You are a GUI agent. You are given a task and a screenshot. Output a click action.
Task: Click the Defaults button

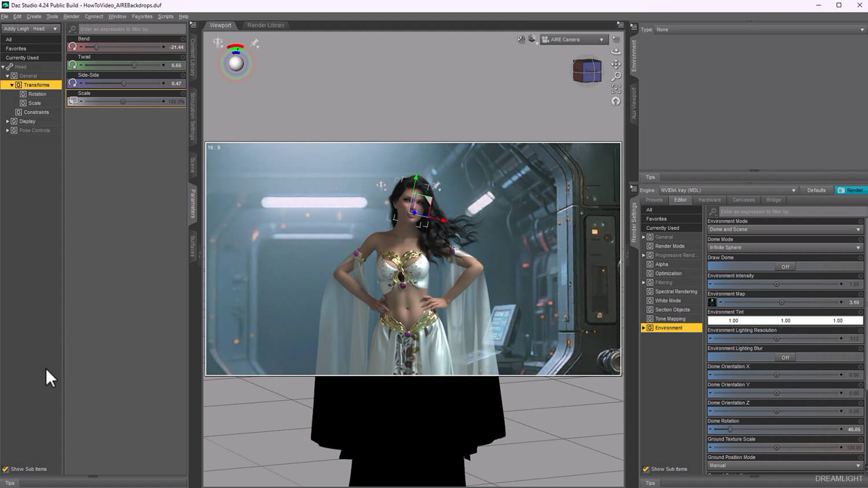816,190
